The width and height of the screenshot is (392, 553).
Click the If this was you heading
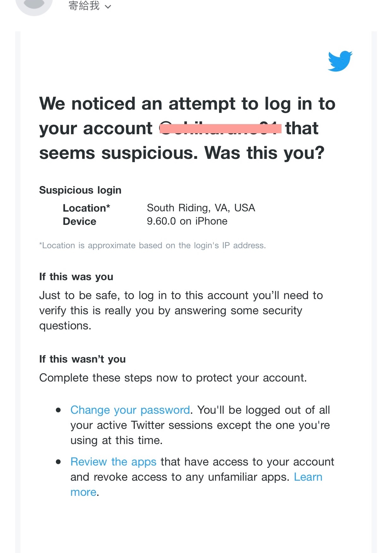[x=76, y=277]
